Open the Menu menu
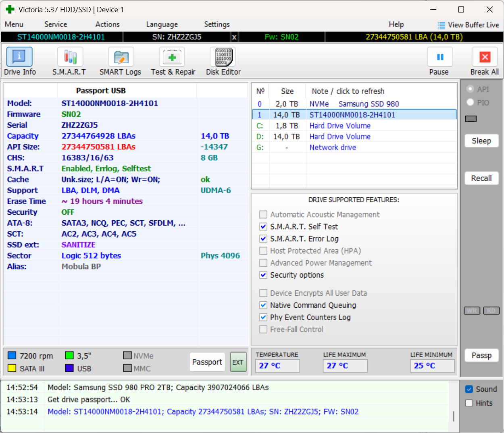The width and height of the screenshot is (504, 433). (x=14, y=24)
